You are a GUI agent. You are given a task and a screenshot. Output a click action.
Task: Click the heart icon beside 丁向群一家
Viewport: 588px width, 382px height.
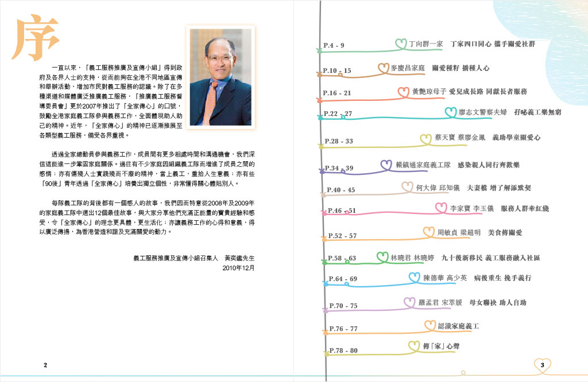[x=401, y=43]
